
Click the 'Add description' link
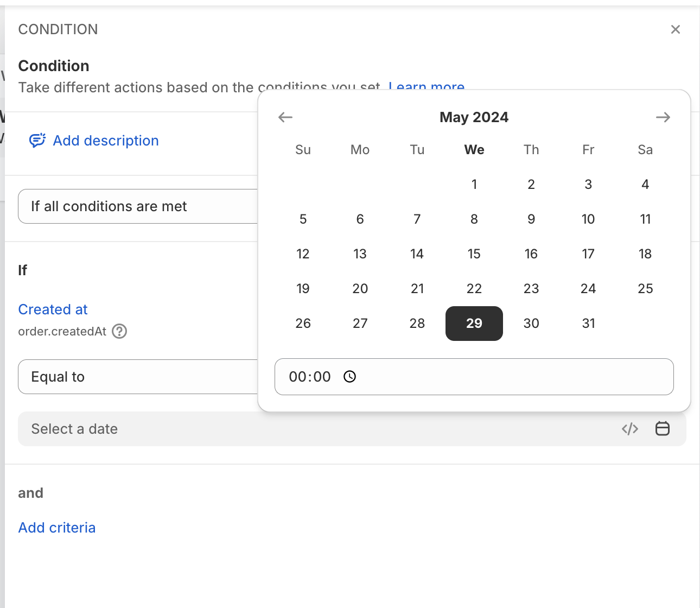106,141
